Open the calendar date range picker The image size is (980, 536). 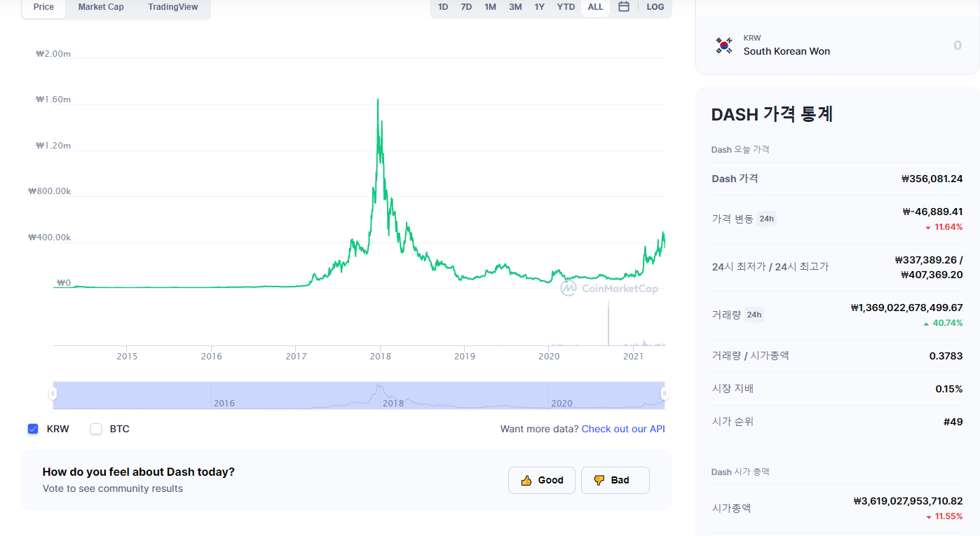pyautogui.click(x=624, y=7)
